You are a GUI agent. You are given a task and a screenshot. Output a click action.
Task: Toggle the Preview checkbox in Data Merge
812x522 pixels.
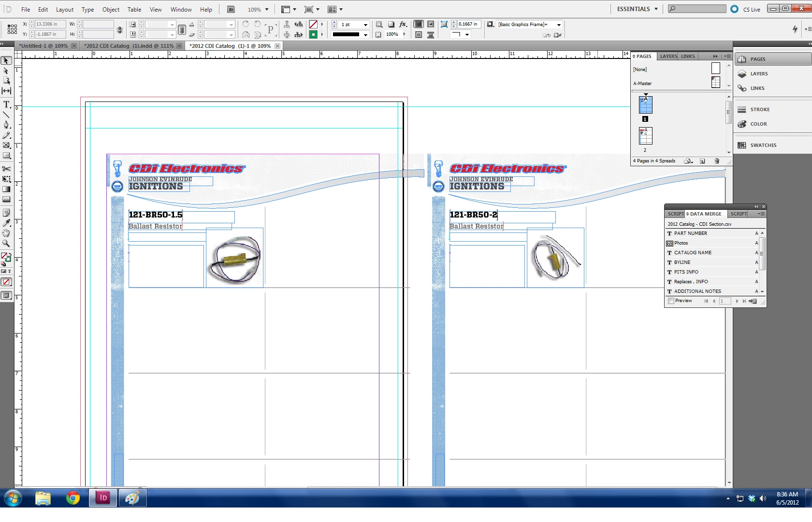pos(671,301)
